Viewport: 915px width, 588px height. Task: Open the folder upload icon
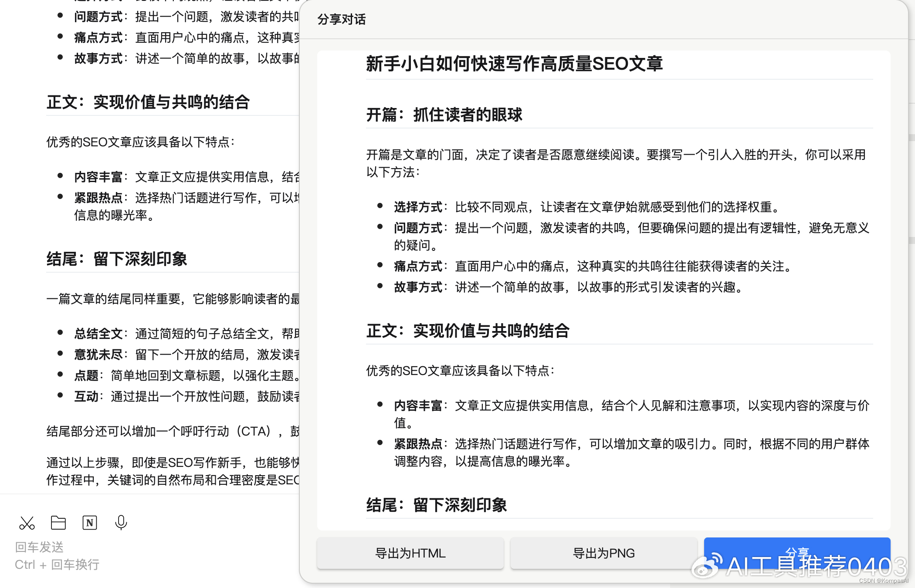click(x=58, y=523)
